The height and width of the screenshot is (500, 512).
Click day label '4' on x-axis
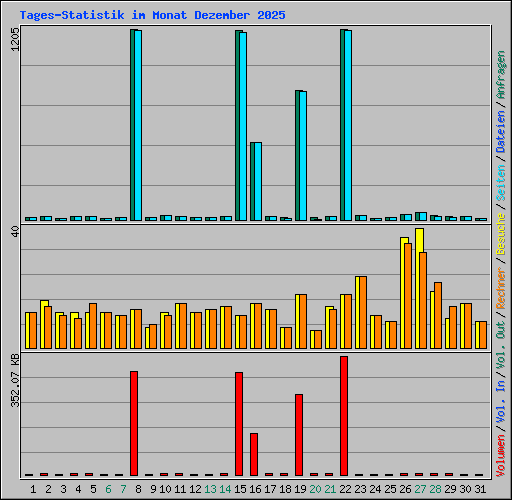point(78,489)
